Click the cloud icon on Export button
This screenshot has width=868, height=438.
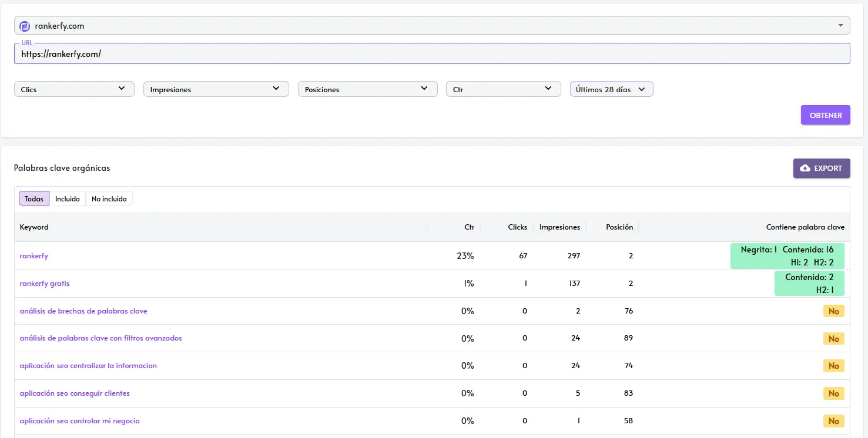pos(805,169)
